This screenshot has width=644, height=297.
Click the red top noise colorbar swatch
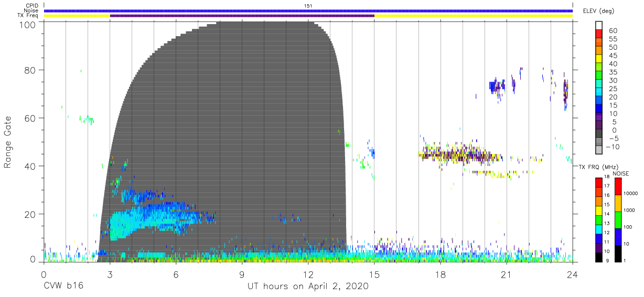coord(618,186)
